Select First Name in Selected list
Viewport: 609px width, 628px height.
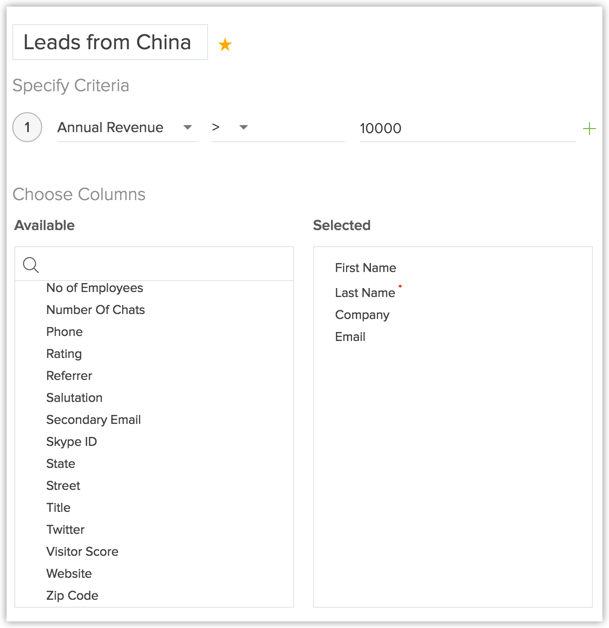pos(365,268)
